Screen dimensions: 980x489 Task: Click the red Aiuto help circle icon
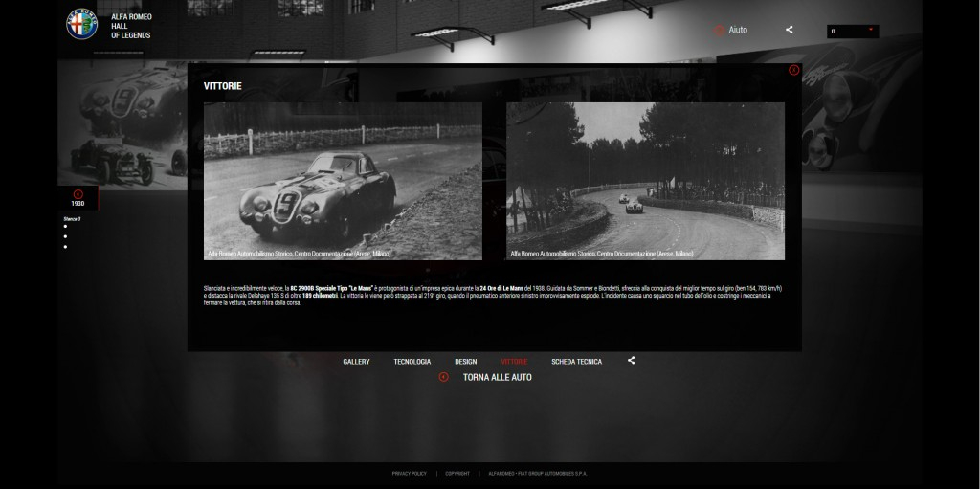tap(719, 30)
